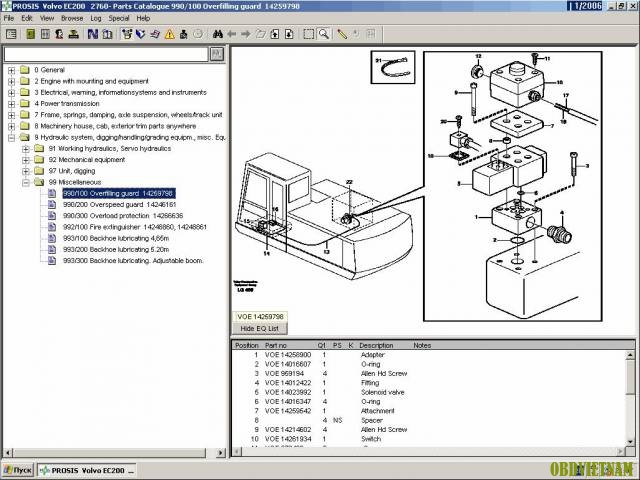Expand 3 Electrical, warning, informationsystems node
The width and height of the screenshot is (640, 480).
(11, 93)
